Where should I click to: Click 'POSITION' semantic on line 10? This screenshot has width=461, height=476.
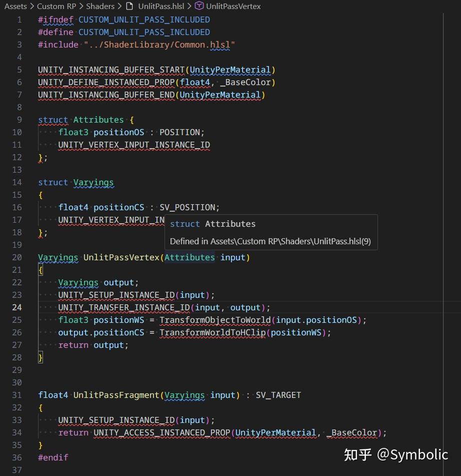179,132
